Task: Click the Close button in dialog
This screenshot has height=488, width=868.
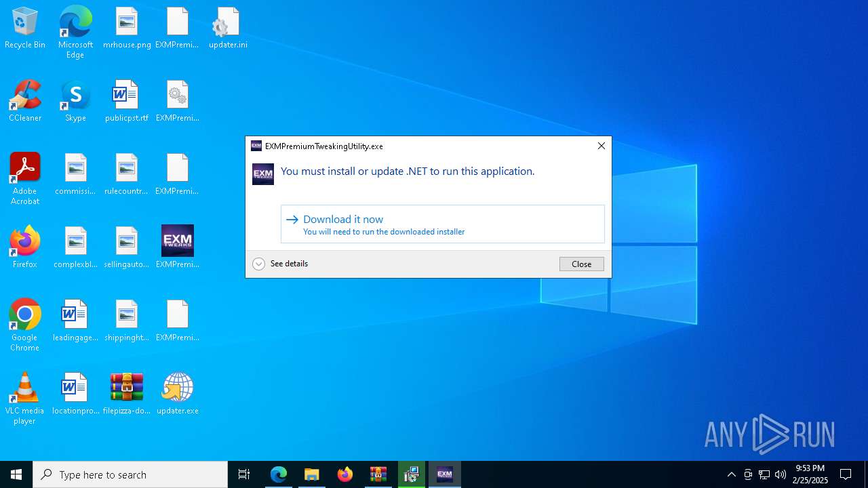Action: [x=582, y=264]
